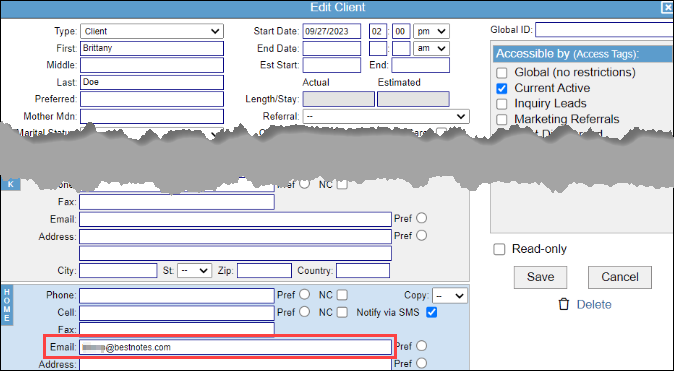Toggle the Notify via SMS checkbox

pos(432,313)
